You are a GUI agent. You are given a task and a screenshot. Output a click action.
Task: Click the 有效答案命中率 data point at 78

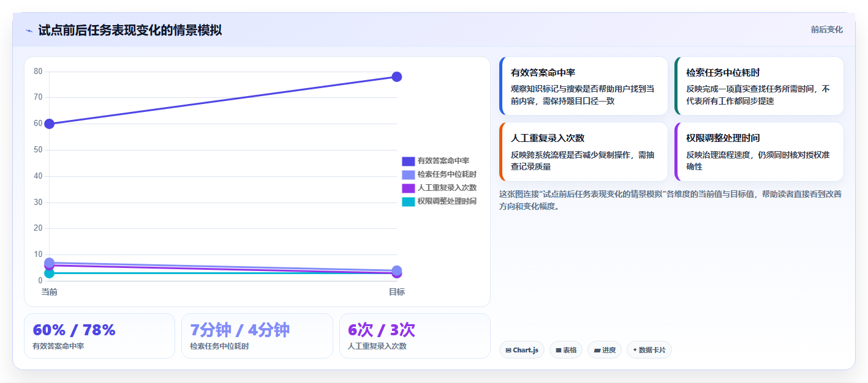coord(396,76)
